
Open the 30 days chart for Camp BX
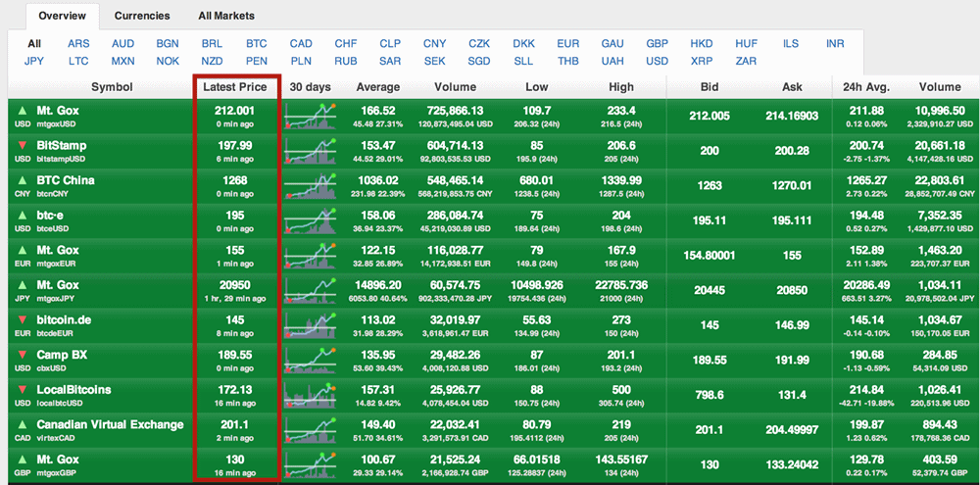point(311,361)
